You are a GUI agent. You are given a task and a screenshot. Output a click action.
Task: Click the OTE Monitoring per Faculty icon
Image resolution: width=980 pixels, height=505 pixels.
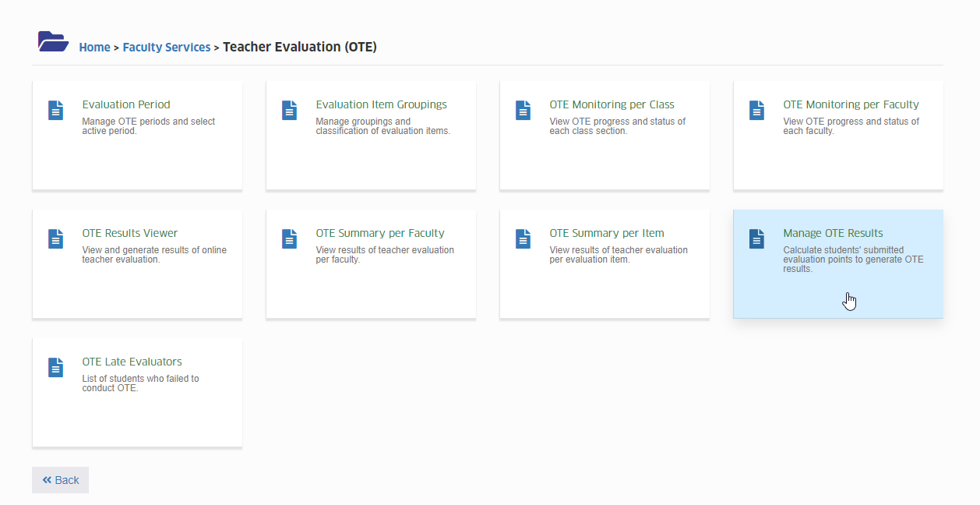pyautogui.click(x=757, y=110)
